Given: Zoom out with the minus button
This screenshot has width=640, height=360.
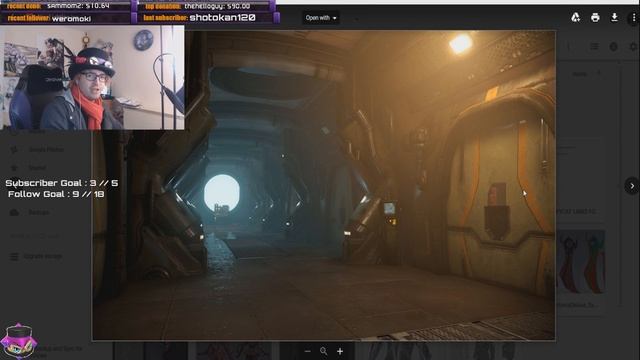Looking at the screenshot, I should pyautogui.click(x=308, y=351).
